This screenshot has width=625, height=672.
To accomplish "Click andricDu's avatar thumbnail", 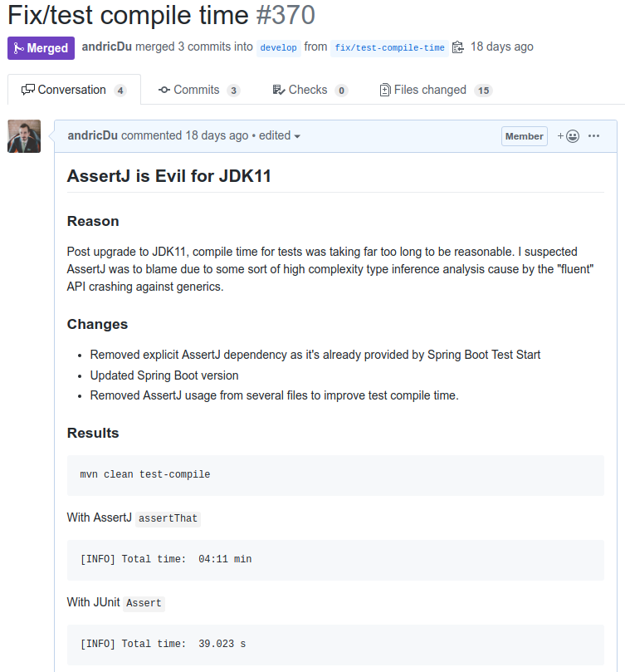I will coord(24,136).
